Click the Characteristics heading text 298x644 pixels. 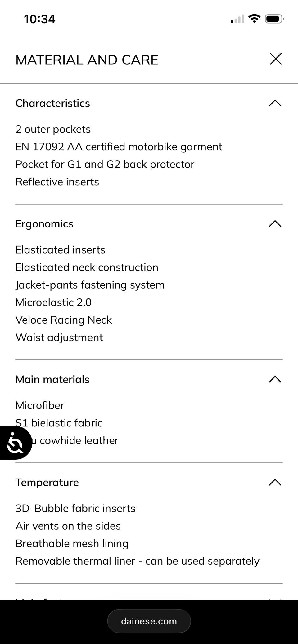(53, 103)
